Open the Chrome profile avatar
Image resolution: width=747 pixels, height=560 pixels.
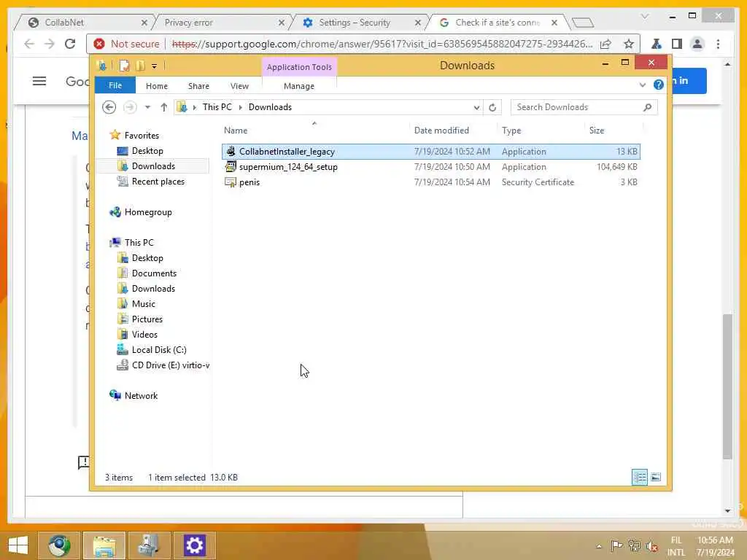tap(697, 44)
